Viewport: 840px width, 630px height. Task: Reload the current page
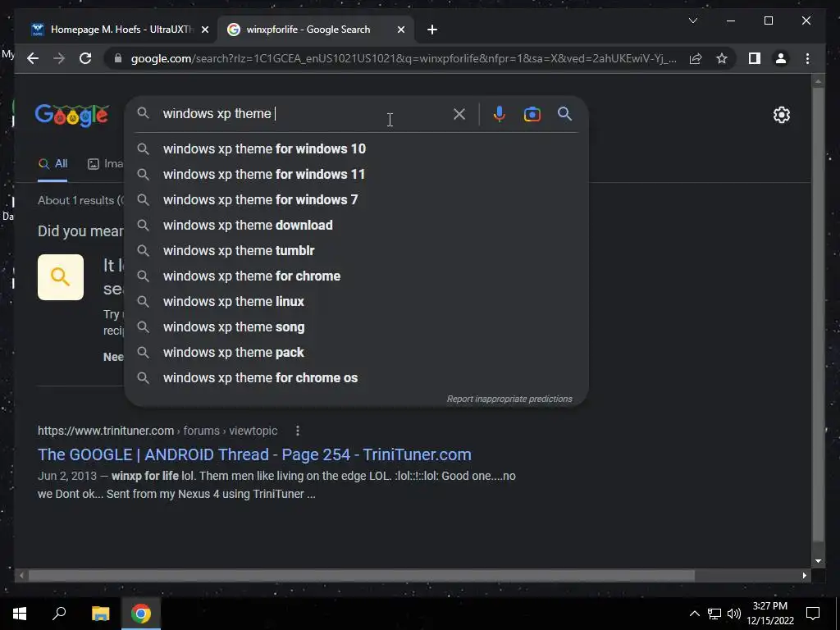[85, 58]
